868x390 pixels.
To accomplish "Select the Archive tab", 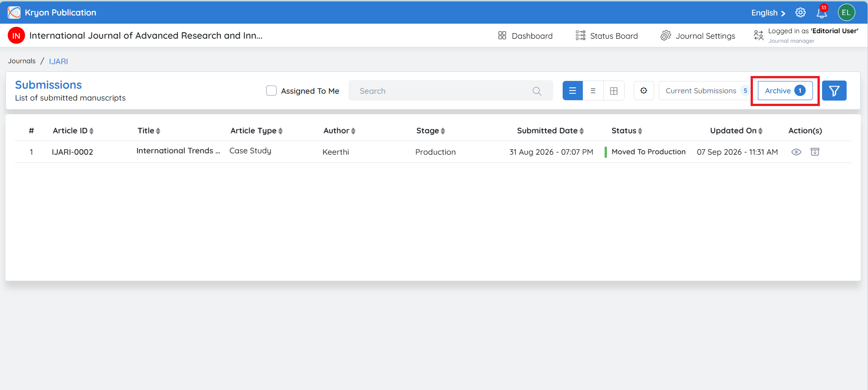I will coord(785,91).
